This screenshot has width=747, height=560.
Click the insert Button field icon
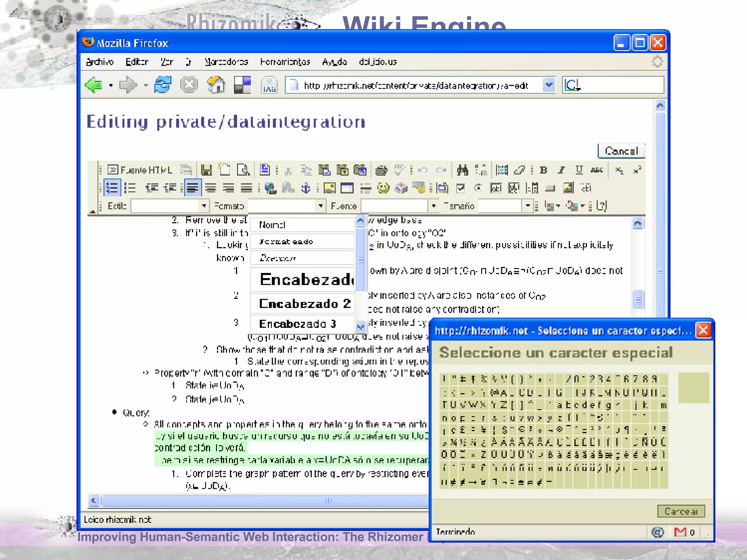click(550, 188)
